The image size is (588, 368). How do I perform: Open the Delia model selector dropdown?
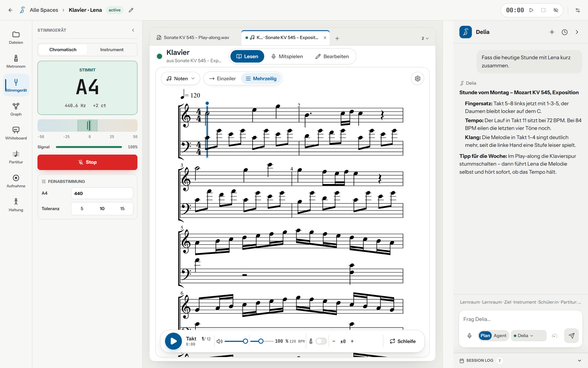528,336
